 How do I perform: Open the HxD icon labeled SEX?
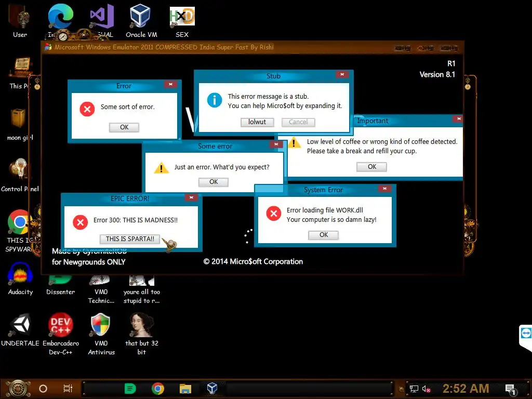coord(182,21)
